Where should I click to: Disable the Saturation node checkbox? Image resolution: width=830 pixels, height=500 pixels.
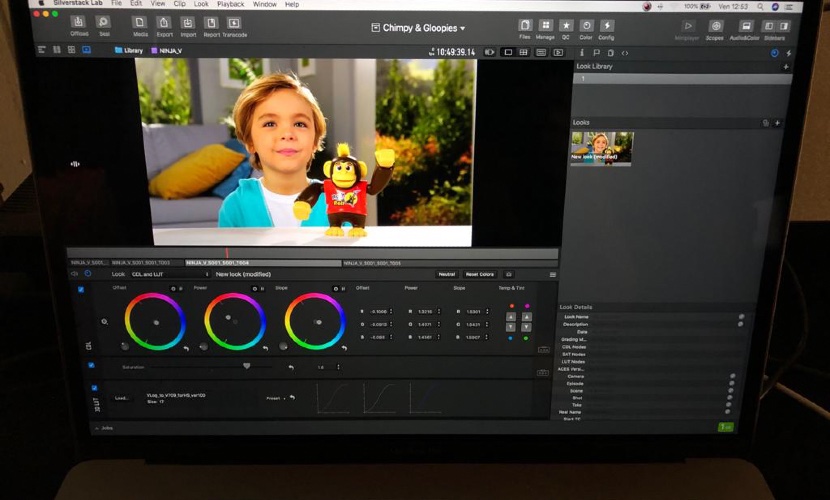(x=91, y=365)
